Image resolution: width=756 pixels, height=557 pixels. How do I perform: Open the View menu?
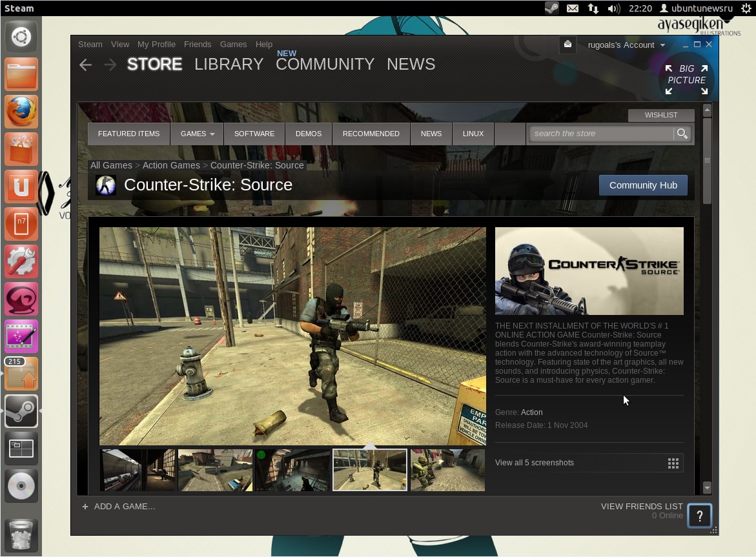(120, 45)
